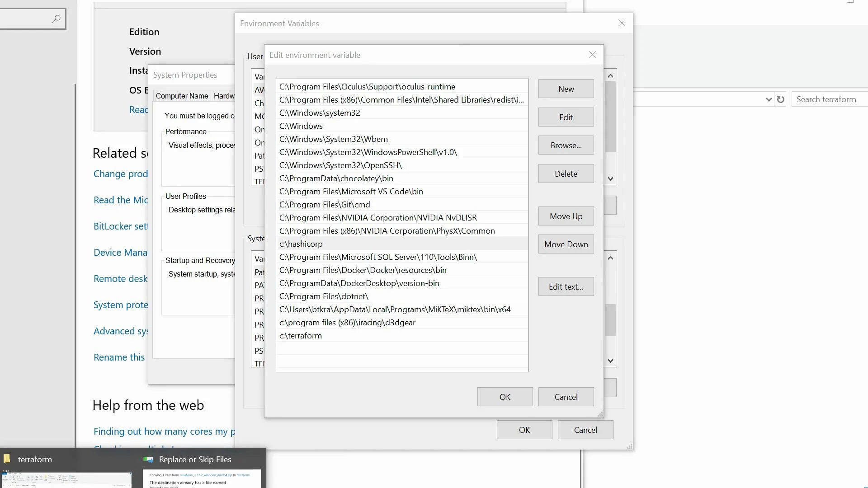
Task: Select the chocolatey\bin path entry
Action: tap(402, 178)
